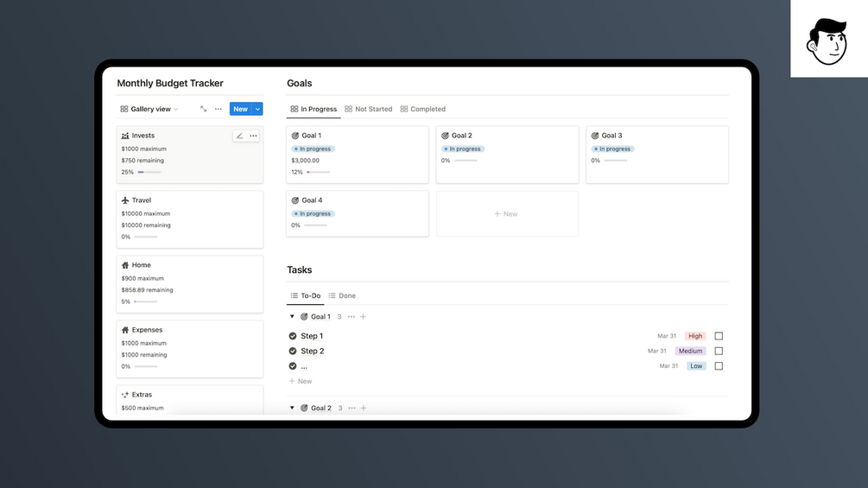The height and width of the screenshot is (488, 868).
Task: Click the Medium priority tag
Action: point(690,351)
